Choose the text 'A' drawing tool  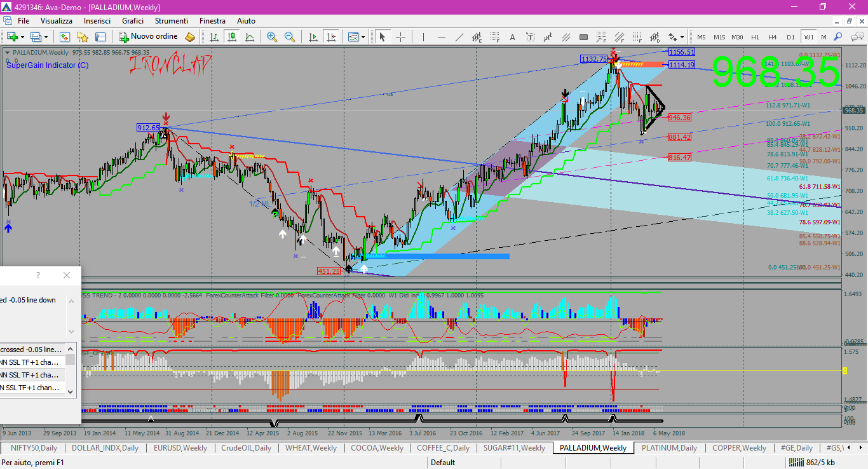(x=512, y=37)
